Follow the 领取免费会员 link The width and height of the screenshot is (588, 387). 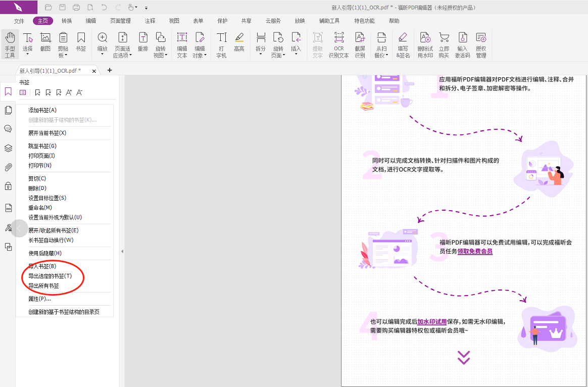pyautogui.click(x=475, y=251)
